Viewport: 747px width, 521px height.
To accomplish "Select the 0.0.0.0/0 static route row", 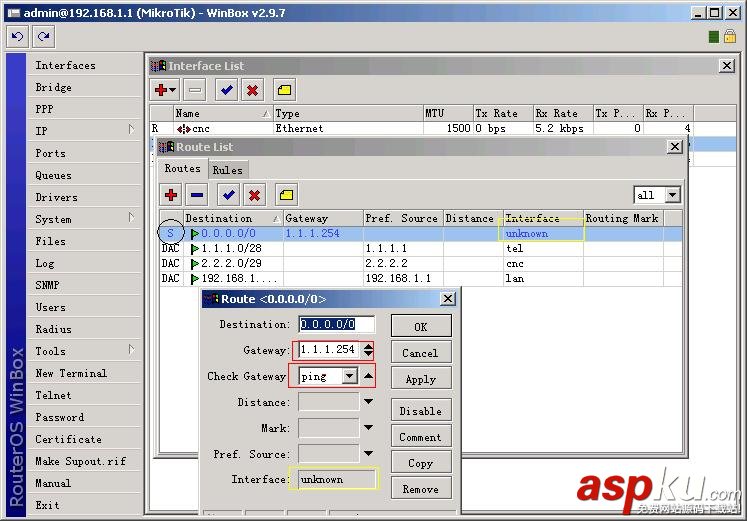I will [x=421, y=233].
